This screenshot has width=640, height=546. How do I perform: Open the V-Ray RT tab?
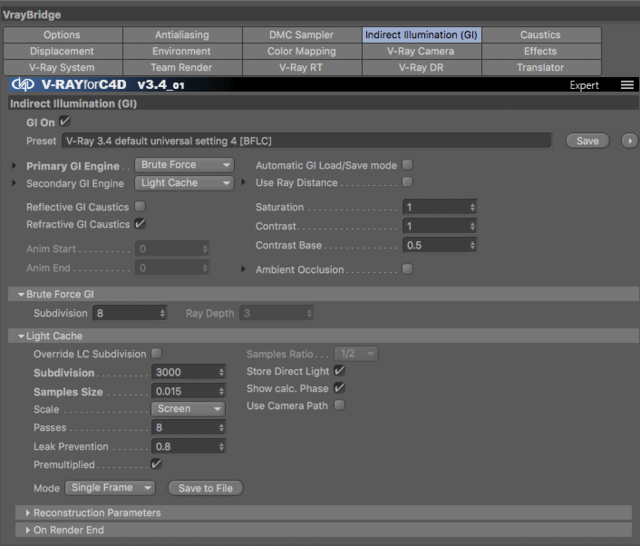coord(302,67)
